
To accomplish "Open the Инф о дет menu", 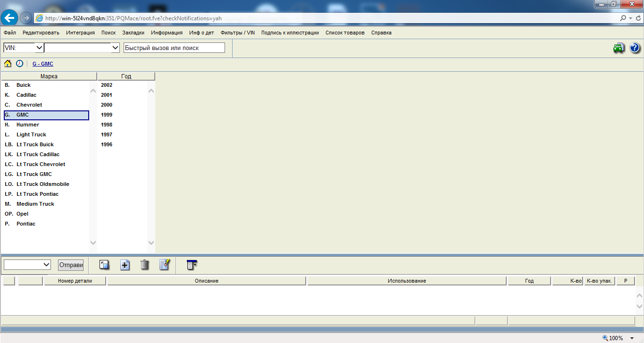I will point(201,33).
